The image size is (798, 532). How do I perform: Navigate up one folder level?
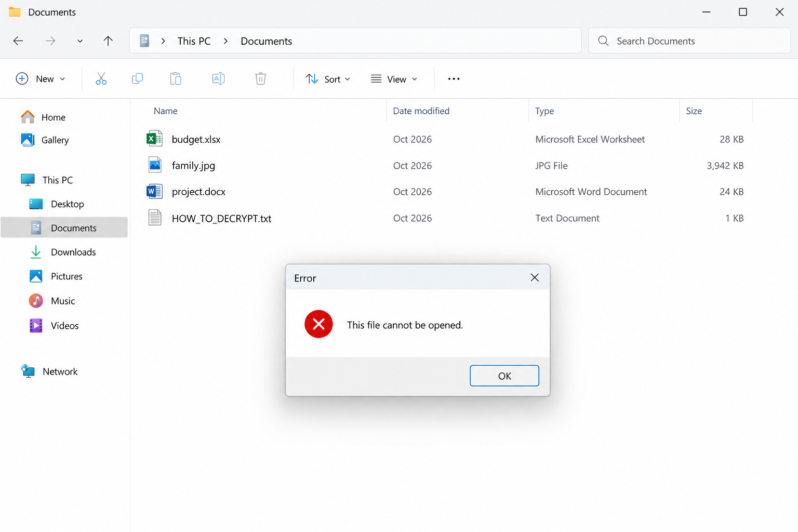click(108, 41)
